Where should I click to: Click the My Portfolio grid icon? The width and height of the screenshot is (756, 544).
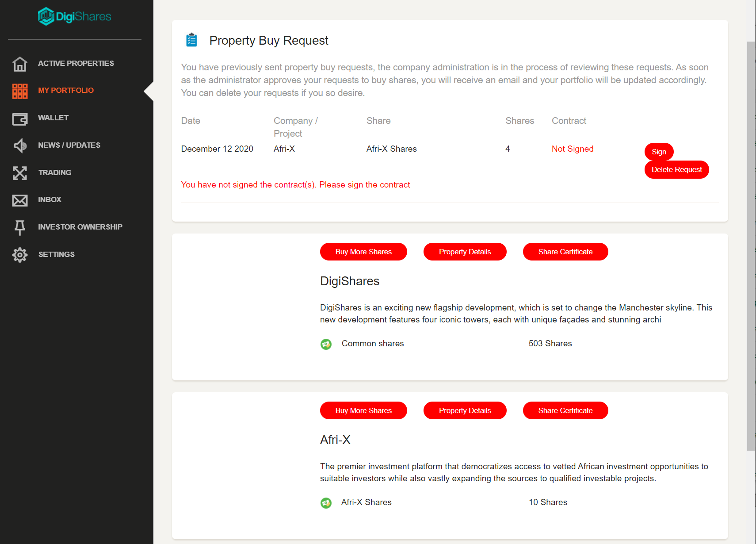tap(20, 91)
